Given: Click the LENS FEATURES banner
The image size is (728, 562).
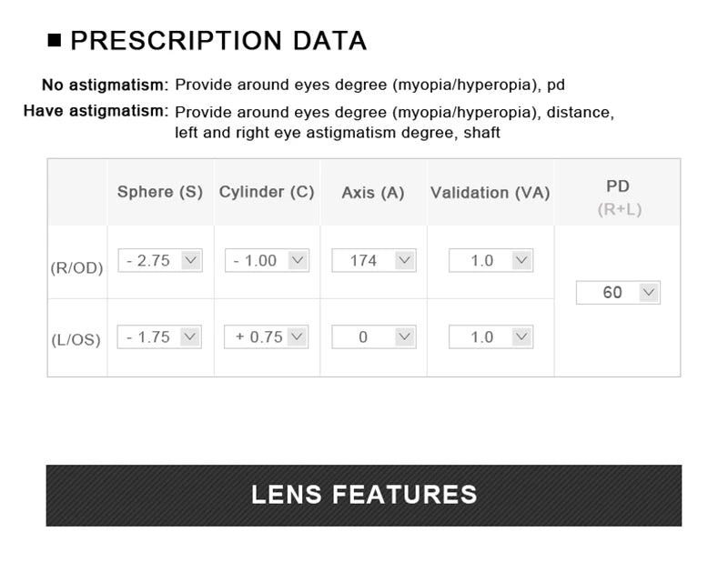Looking at the screenshot, I should pyautogui.click(x=364, y=495).
